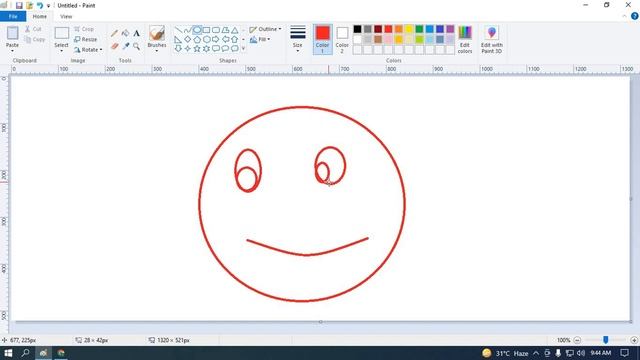Select the Text tool
This screenshot has height=360, width=640.
coord(136,33)
